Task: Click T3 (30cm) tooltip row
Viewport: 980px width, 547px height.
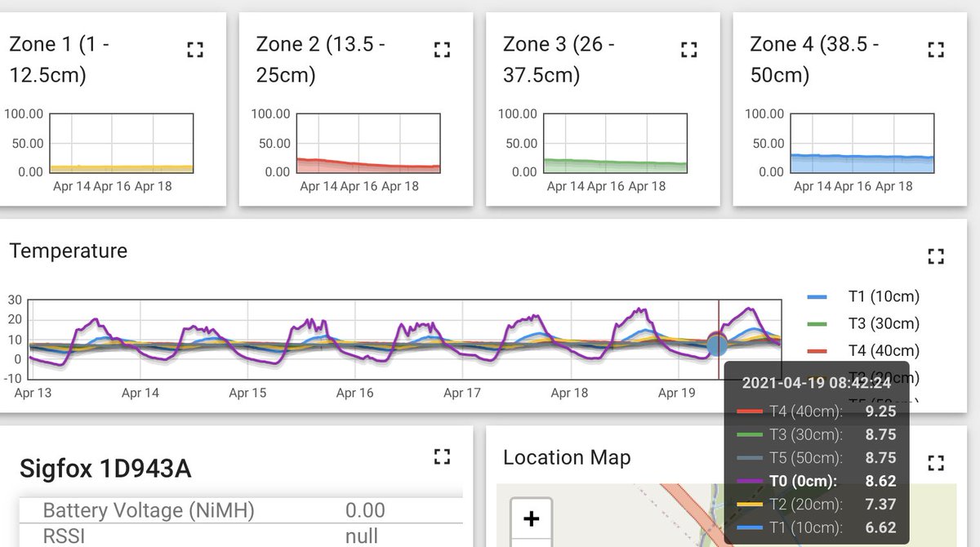Action: pyautogui.click(x=817, y=435)
